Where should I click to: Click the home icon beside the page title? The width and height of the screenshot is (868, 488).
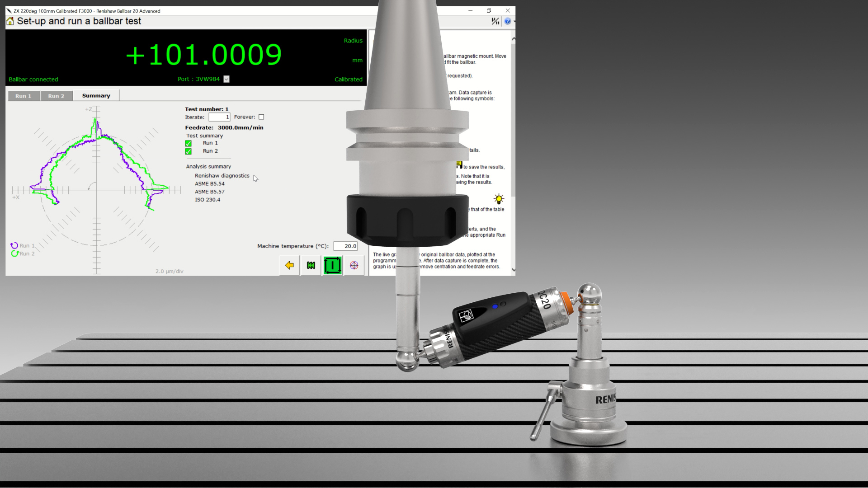tap(10, 21)
